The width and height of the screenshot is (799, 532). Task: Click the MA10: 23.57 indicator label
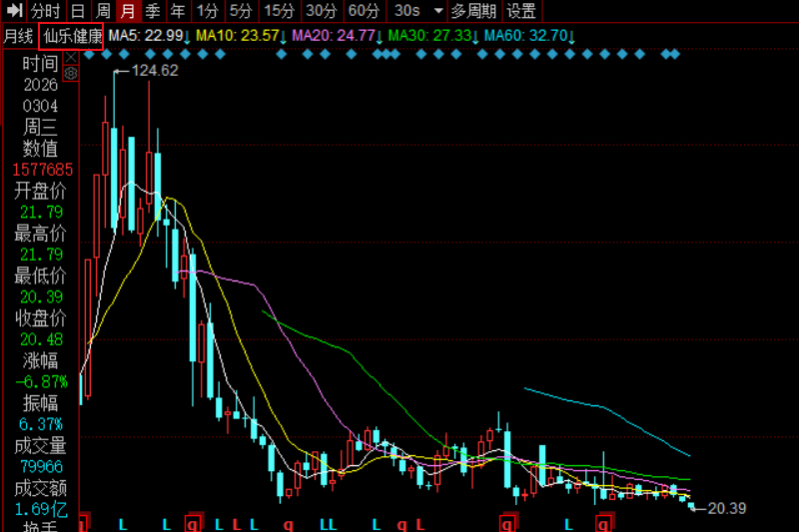pyautogui.click(x=241, y=36)
